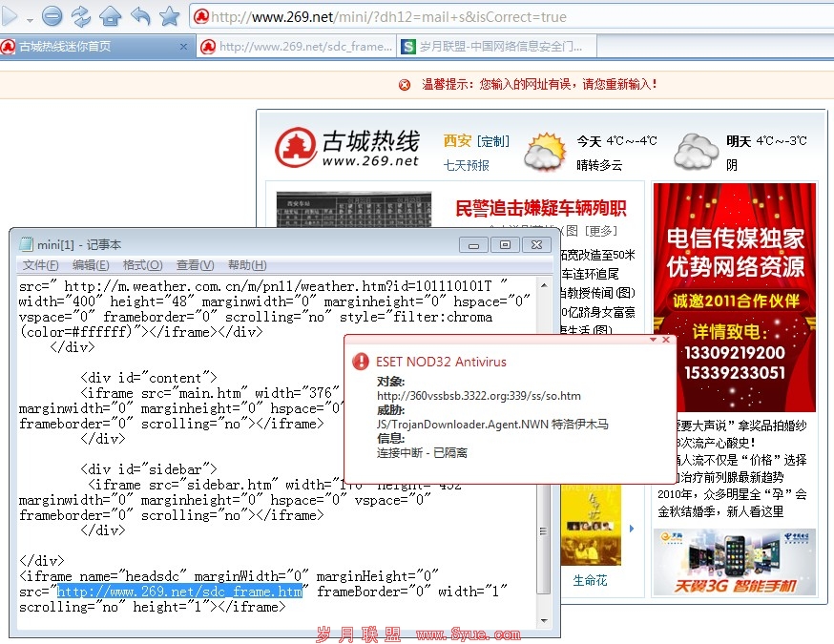Image resolution: width=834 pixels, height=644 pixels.
Task: Open the 查看(V) menu in Notepad
Action: coord(196,265)
